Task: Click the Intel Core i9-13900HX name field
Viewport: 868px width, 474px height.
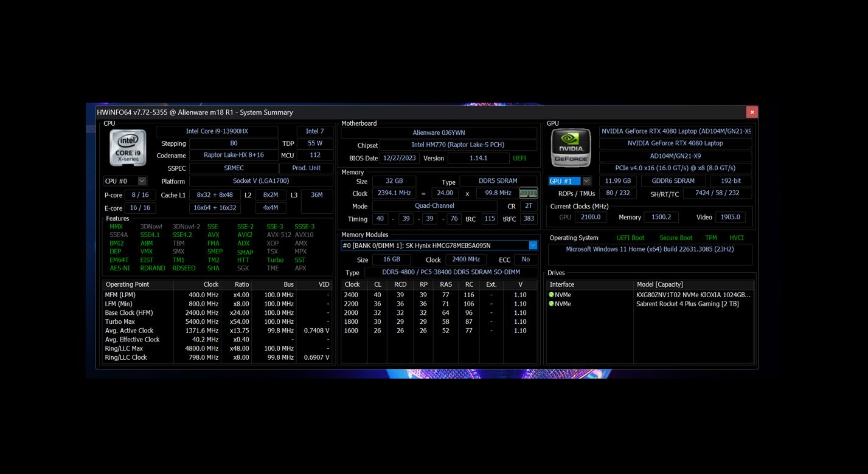Action: 217,131
